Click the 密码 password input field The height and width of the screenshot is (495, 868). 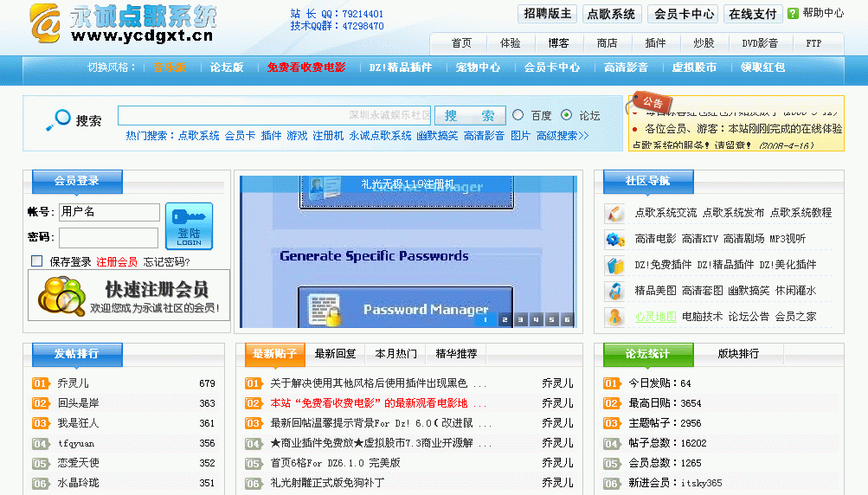click(x=109, y=238)
